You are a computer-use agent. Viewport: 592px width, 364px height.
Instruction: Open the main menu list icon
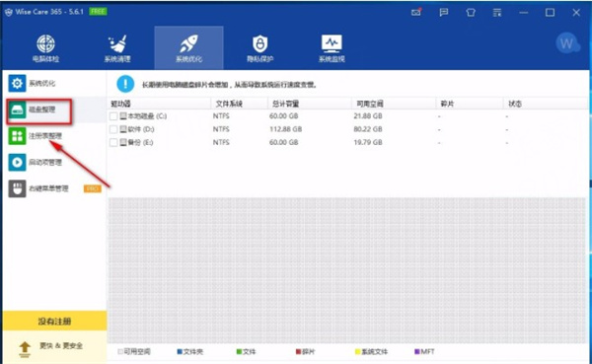497,13
